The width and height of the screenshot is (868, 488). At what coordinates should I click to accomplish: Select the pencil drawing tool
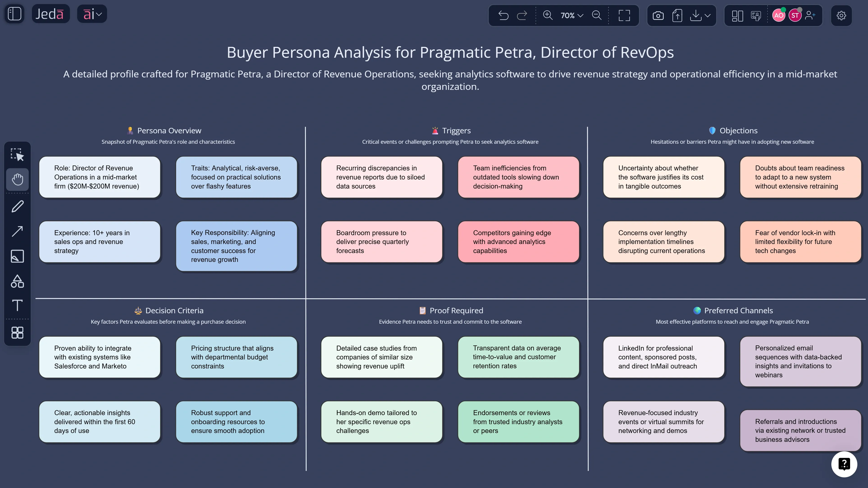click(x=17, y=206)
